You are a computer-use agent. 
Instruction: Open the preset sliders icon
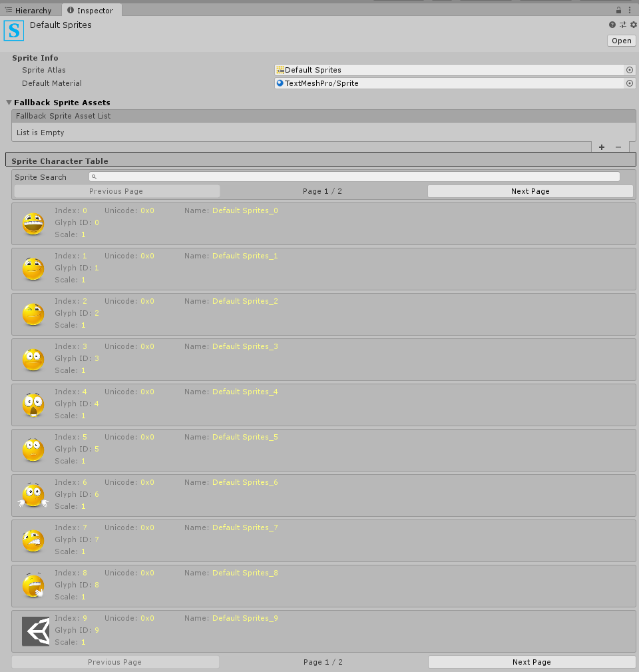(623, 25)
